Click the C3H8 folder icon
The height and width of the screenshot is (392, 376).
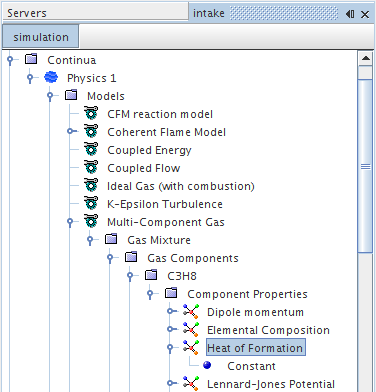pos(151,275)
